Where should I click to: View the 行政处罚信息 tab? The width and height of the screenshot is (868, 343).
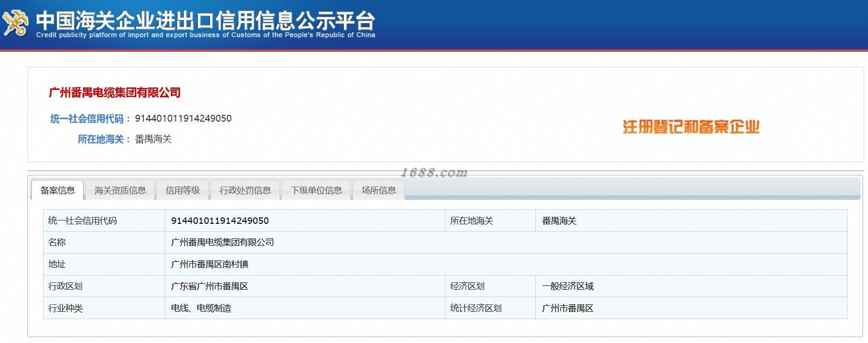tap(245, 190)
